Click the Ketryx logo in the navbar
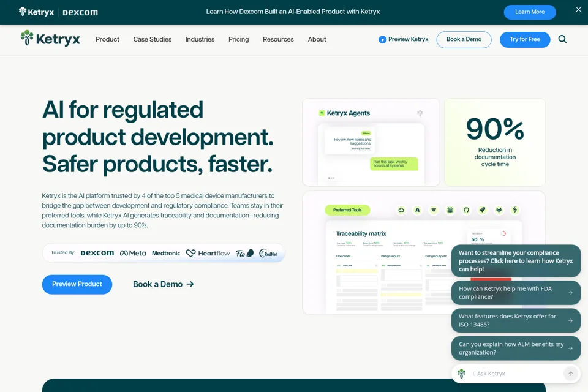The height and width of the screenshot is (392, 588). click(x=50, y=39)
